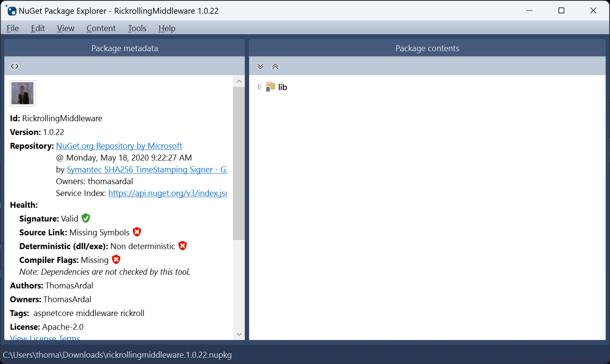Open the Content menu
The width and height of the screenshot is (610, 364).
pyautogui.click(x=101, y=28)
